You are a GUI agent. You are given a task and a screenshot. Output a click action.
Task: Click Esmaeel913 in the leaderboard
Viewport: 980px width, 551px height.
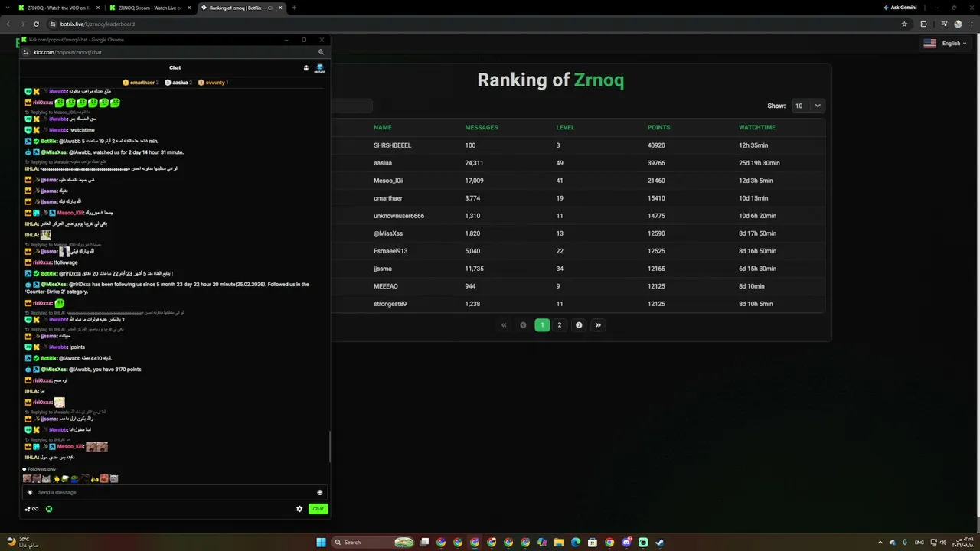[390, 251]
